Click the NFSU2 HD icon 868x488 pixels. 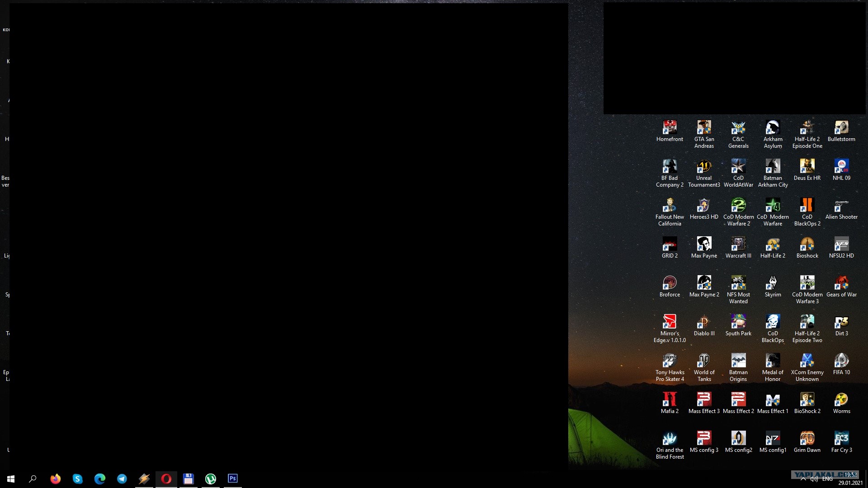(x=841, y=248)
